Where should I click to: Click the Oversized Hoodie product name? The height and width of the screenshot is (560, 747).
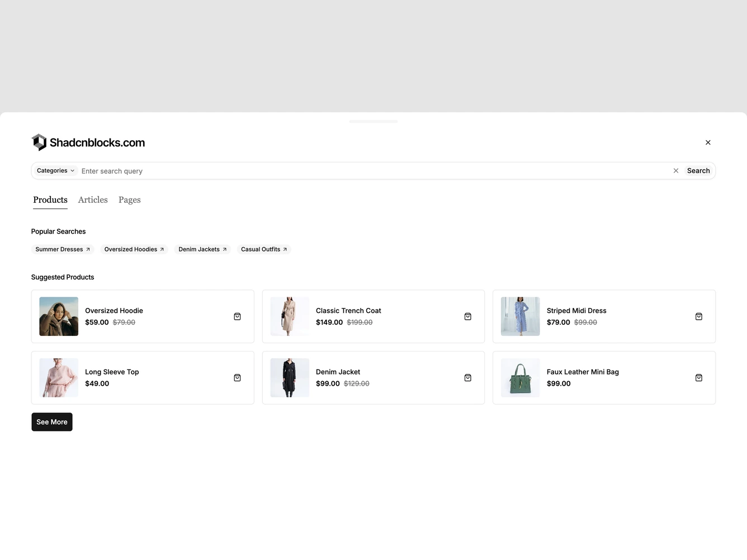coord(114,311)
